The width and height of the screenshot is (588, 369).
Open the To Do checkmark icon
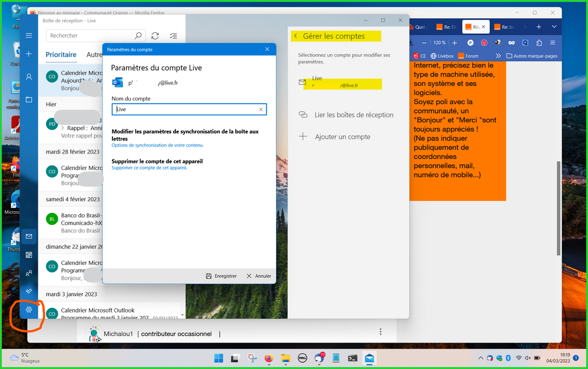click(x=29, y=291)
